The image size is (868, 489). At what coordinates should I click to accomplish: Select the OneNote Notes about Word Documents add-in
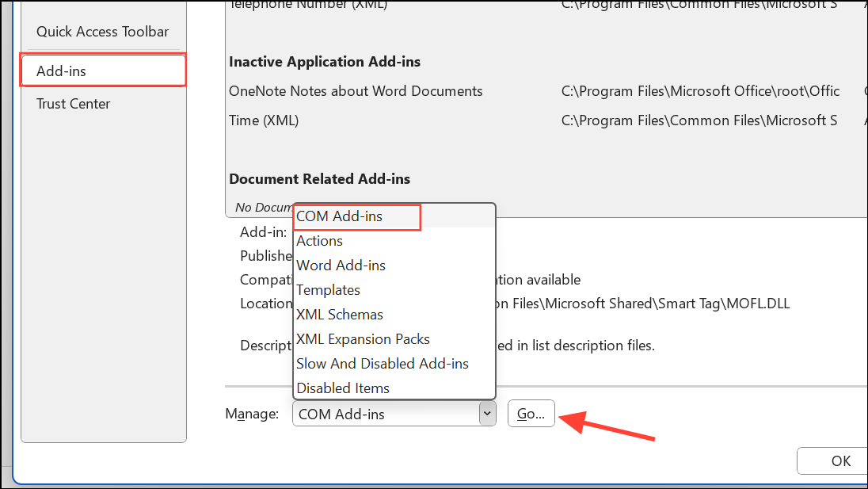354,90
